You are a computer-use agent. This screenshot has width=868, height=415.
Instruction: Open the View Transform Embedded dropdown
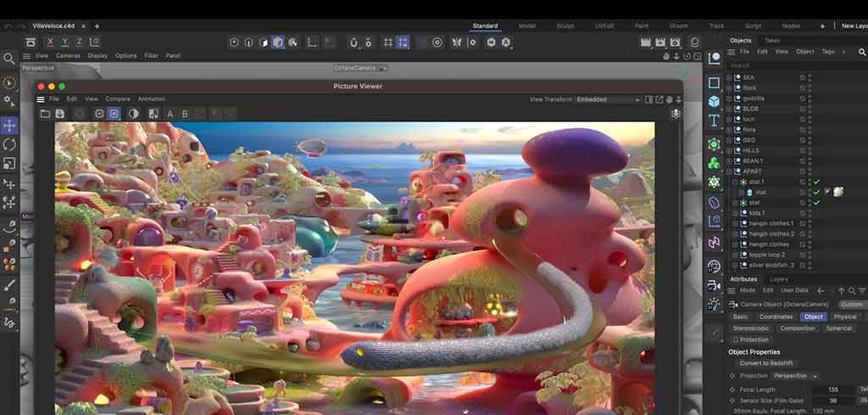point(607,100)
